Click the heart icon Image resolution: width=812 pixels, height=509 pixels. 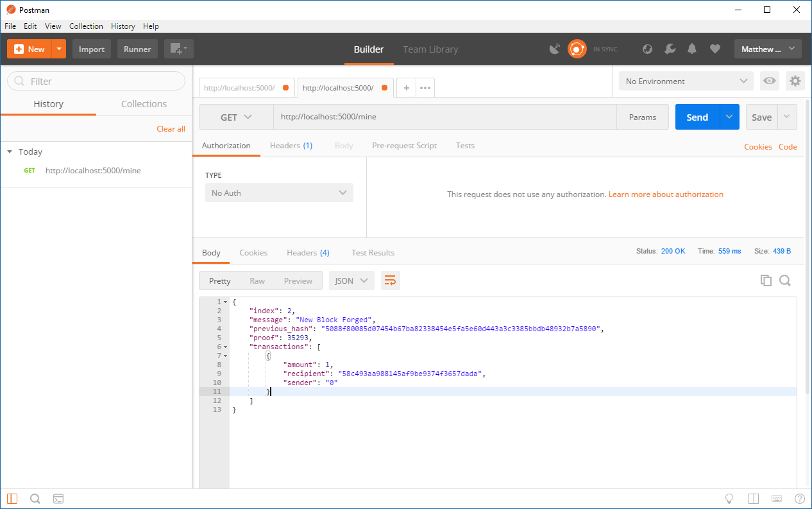715,49
